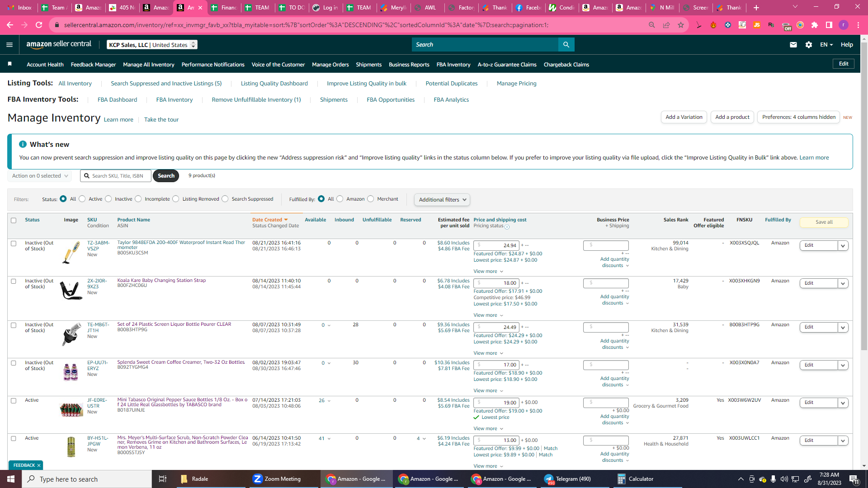Click the Take the tour link

point(161,120)
